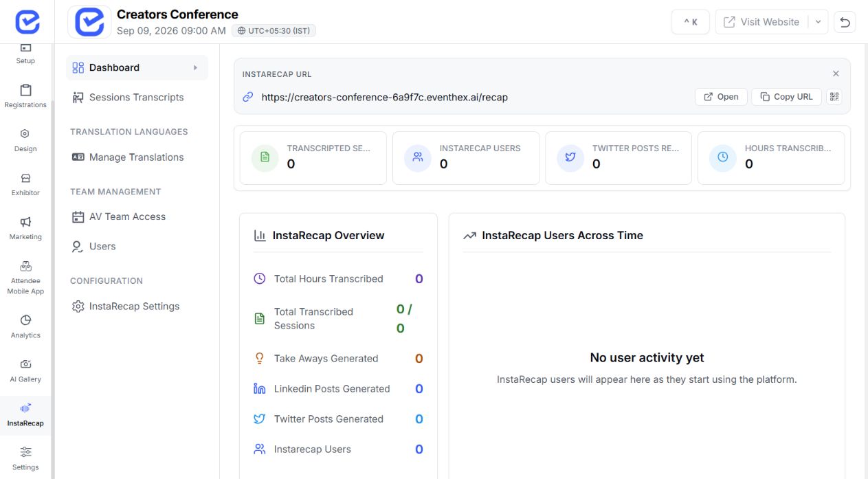
Task: Click the Total Transcribed Sessions row
Action: tap(338, 319)
